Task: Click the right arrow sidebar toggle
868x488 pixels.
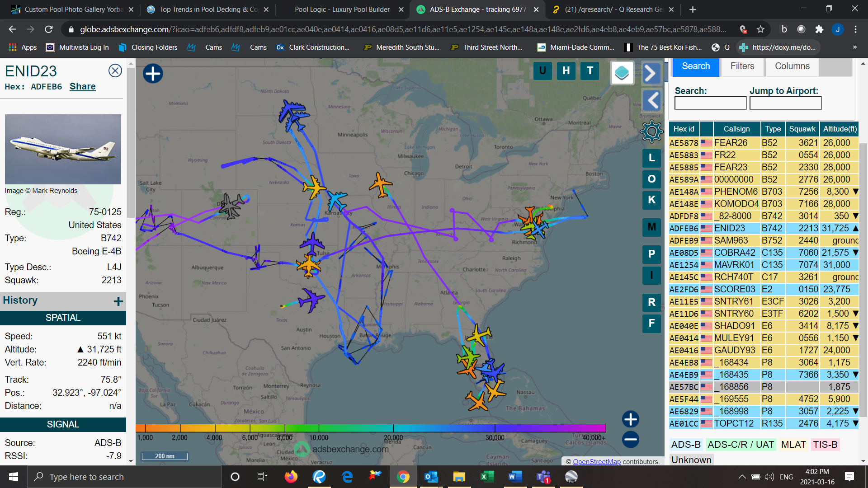Action: click(x=651, y=73)
